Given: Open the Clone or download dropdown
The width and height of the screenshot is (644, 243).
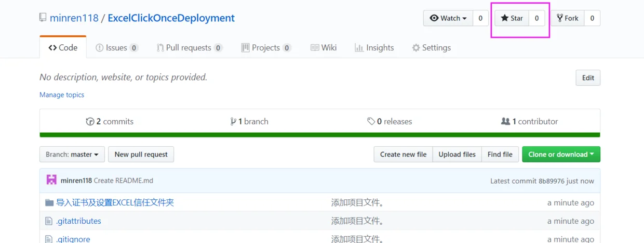Looking at the screenshot, I should pos(561,155).
